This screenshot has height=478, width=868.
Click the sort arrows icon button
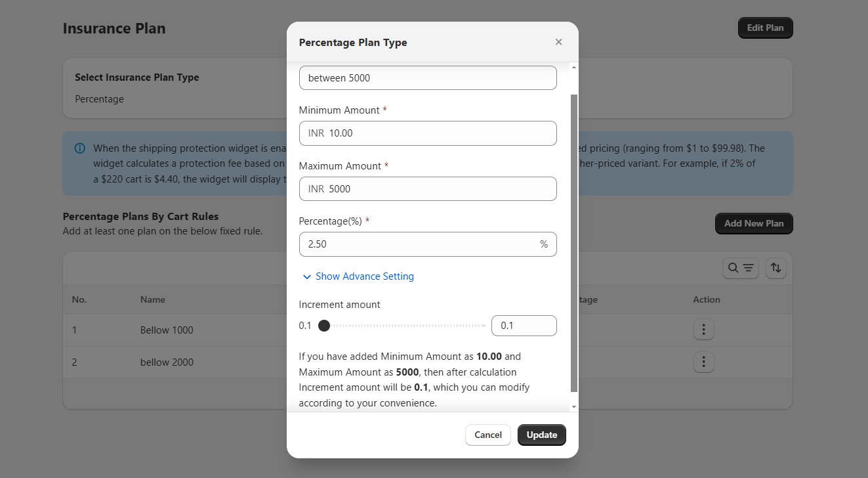click(775, 268)
